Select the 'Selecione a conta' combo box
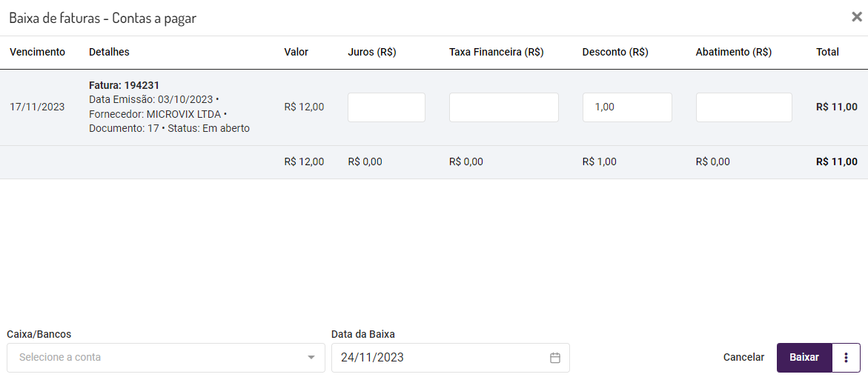This screenshot has width=868, height=380. point(156,358)
